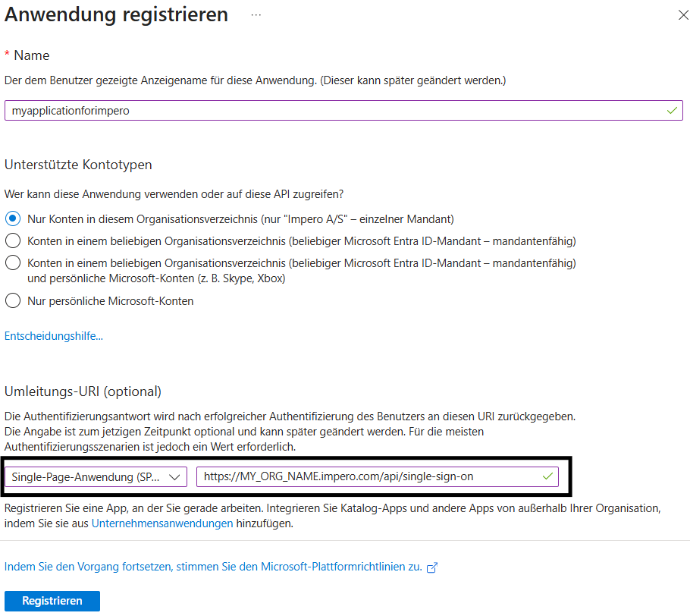Choose the multi-tenant Entra ID option without personal accounts
Viewport: 690px width, 616px height.
click(x=13, y=241)
